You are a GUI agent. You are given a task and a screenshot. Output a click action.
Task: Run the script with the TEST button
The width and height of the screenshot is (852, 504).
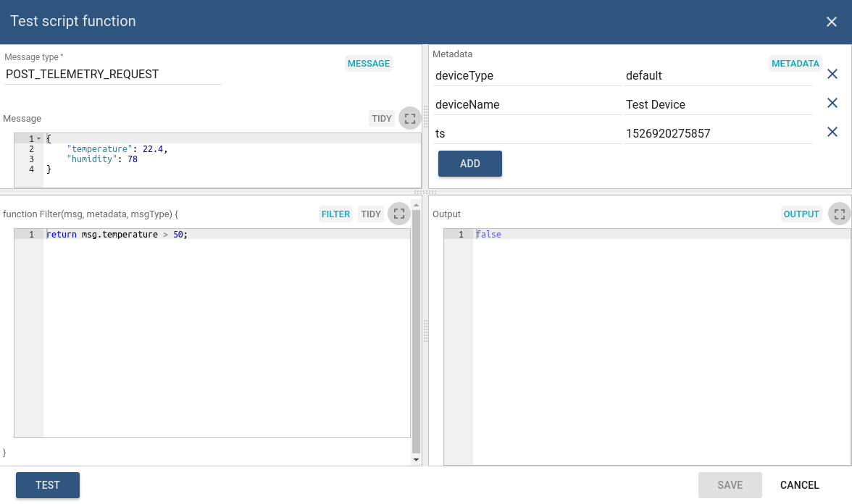(48, 485)
